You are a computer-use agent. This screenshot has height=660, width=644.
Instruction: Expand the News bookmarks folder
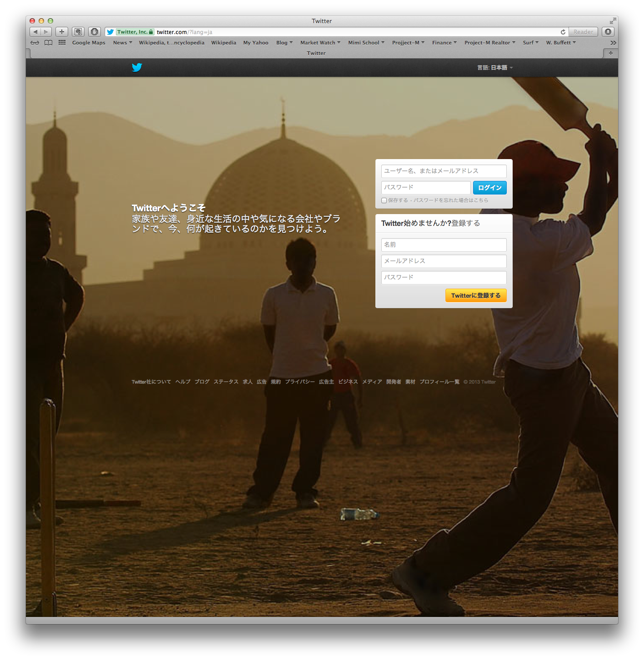(x=123, y=43)
